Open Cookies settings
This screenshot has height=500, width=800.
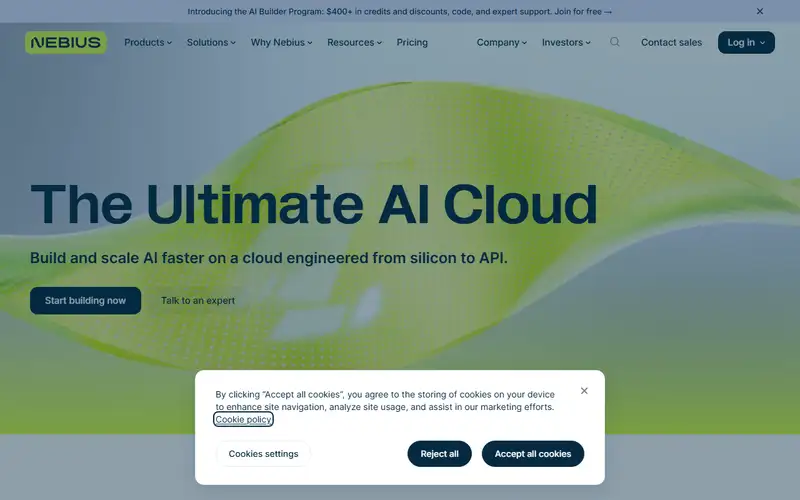coord(263,454)
